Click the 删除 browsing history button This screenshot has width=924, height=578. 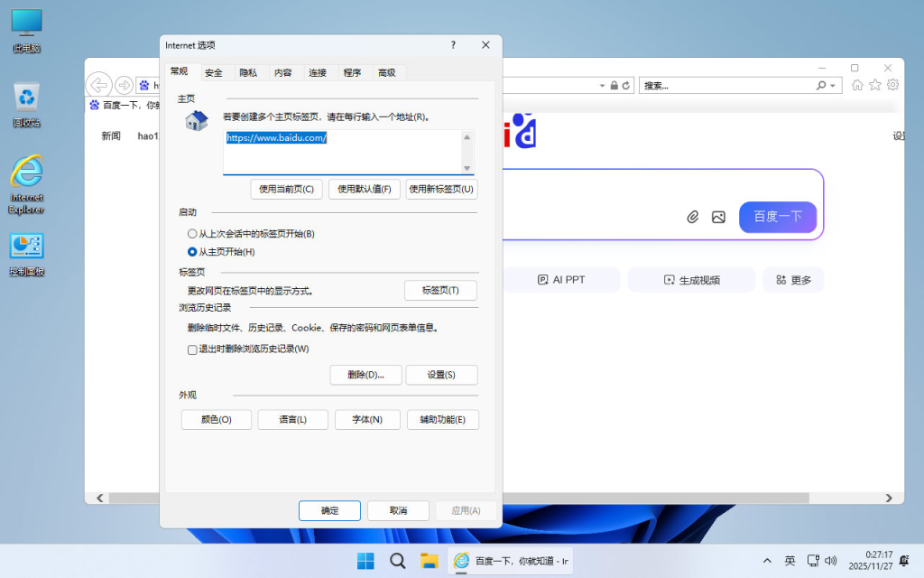point(365,374)
